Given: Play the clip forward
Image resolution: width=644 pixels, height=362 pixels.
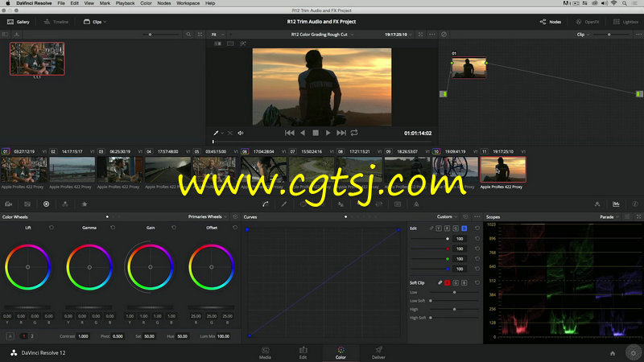Looking at the screenshot, I should click(328, 133).
